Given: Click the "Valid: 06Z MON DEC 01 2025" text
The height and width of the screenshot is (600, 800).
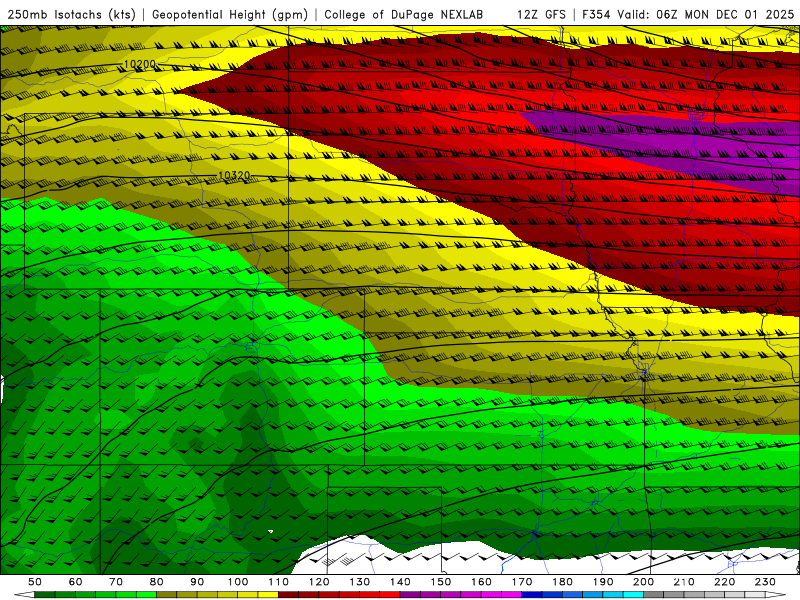Looking at the screenshot, I should pos(705,15).
